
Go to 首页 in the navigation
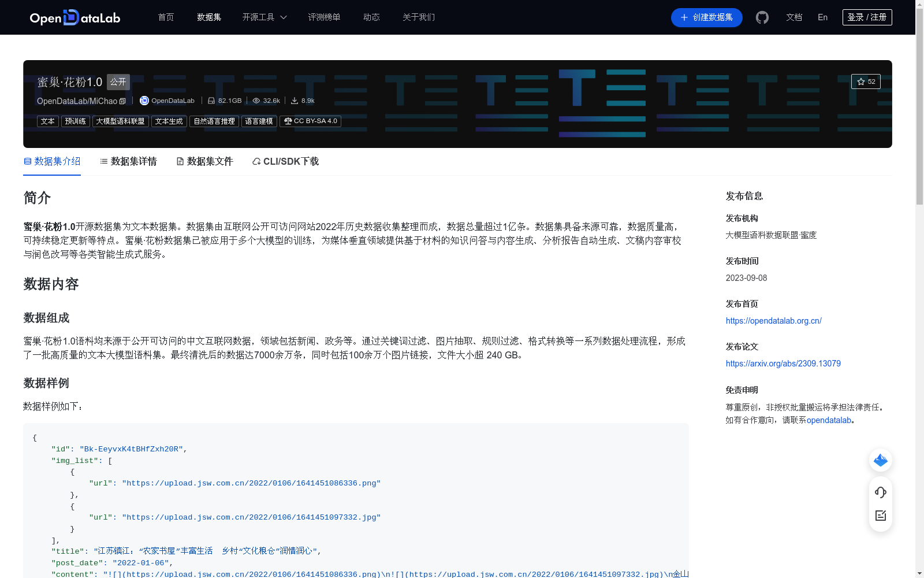click(166, 17)
